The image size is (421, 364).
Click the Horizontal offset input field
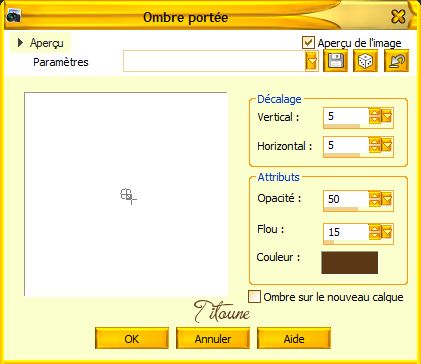[346, 145]
